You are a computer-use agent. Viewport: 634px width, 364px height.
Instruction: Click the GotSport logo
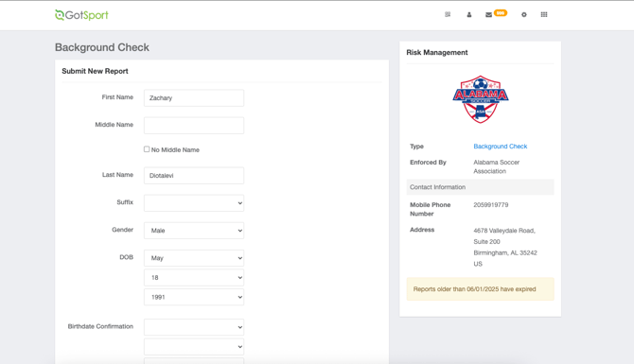[x=81, y=15]
